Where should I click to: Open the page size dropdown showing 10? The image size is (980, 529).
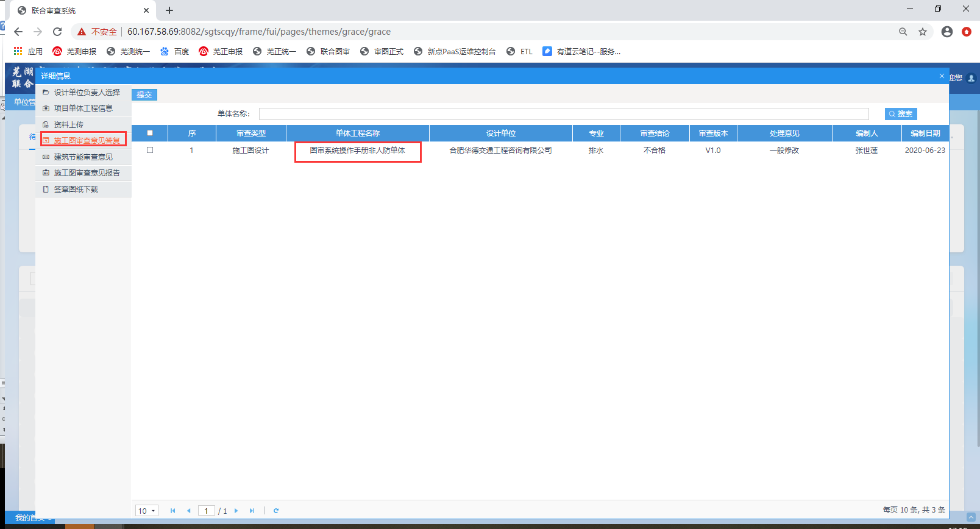[x=147, y=511]
